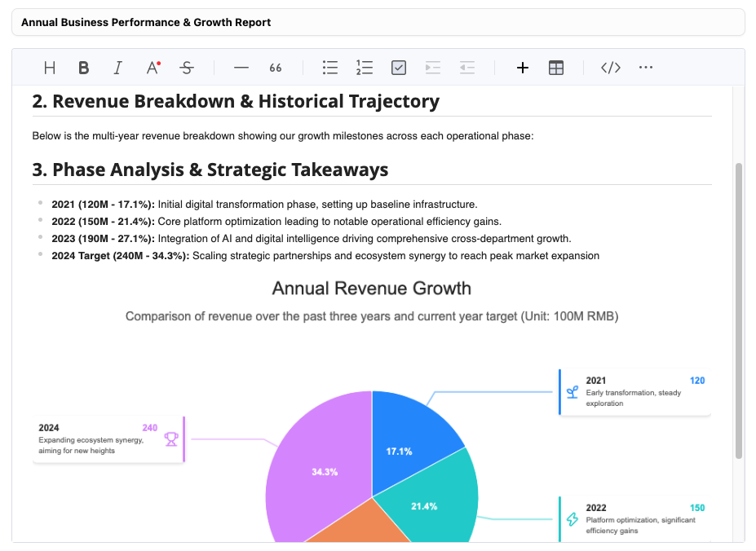Insert a task checklist
756x551 pixels.
[398, 68]
